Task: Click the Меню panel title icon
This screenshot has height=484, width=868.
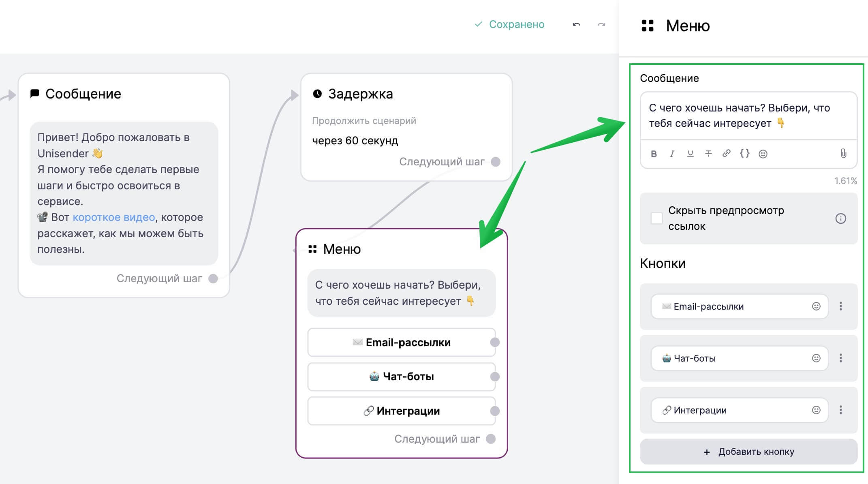Action: pyautogui.click(x=648, y=26)
